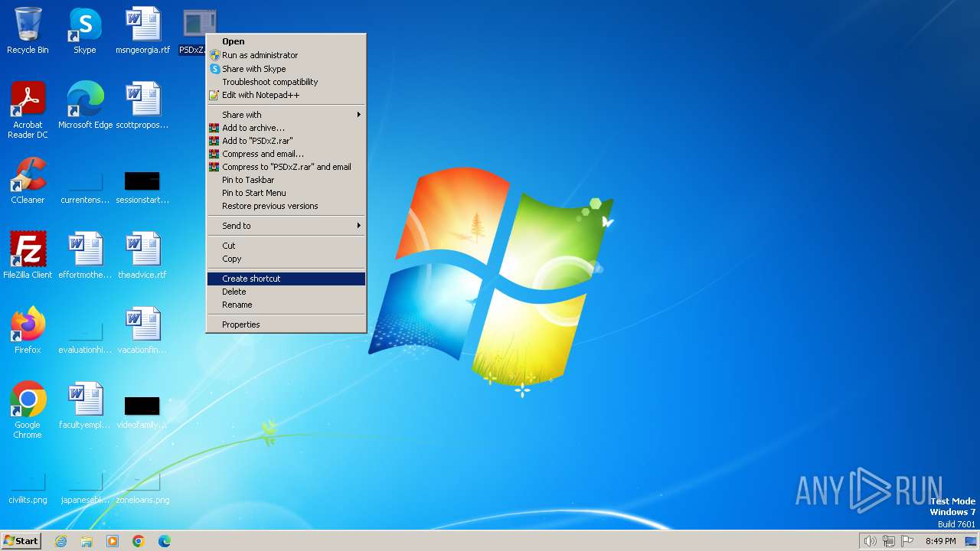
Task: Choose Rename in the context menu
Action: (286, 305)
